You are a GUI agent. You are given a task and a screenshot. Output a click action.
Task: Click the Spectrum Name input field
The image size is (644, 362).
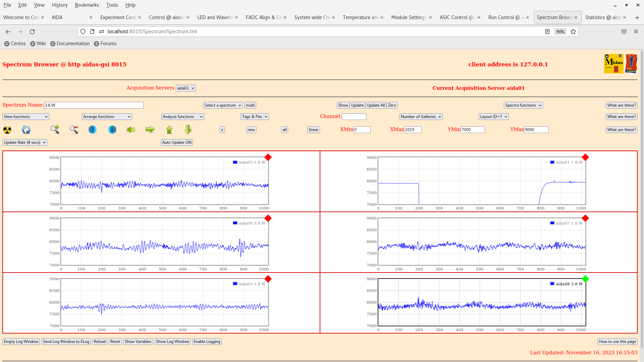point(94,105)
